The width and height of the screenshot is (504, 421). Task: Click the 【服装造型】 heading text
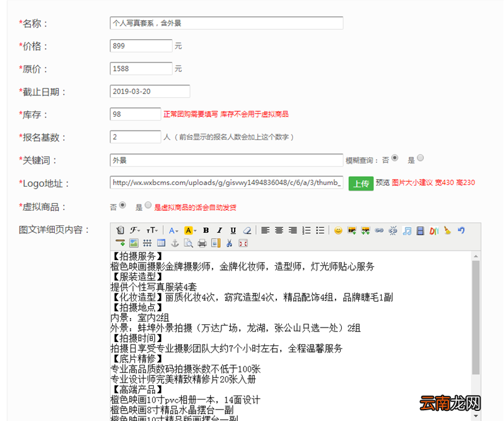[138, 276]
